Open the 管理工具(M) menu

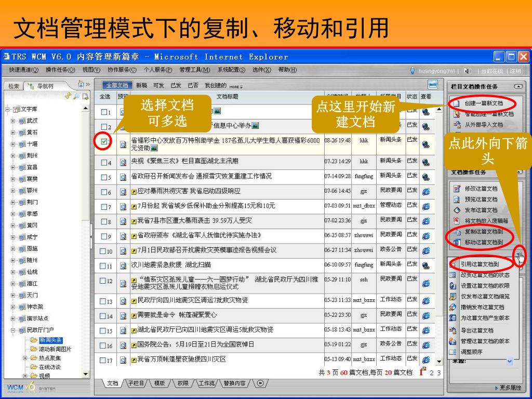pos(194,70)
